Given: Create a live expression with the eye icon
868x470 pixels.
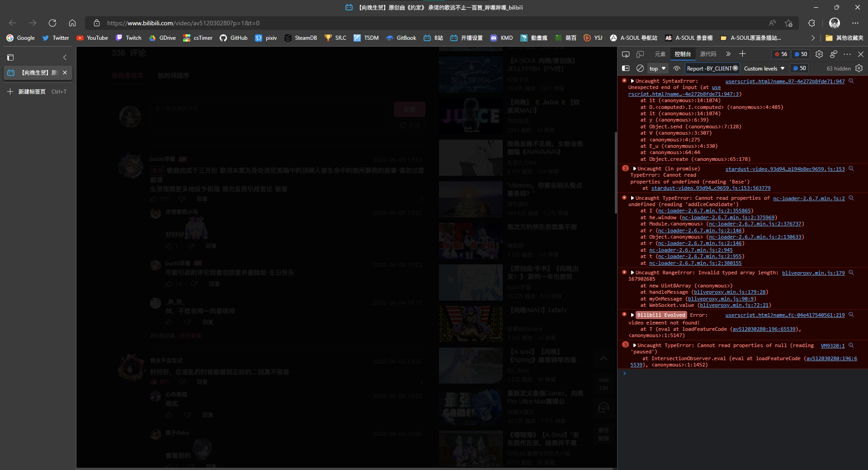Looking at the screenshot, I should pos(676,68).
